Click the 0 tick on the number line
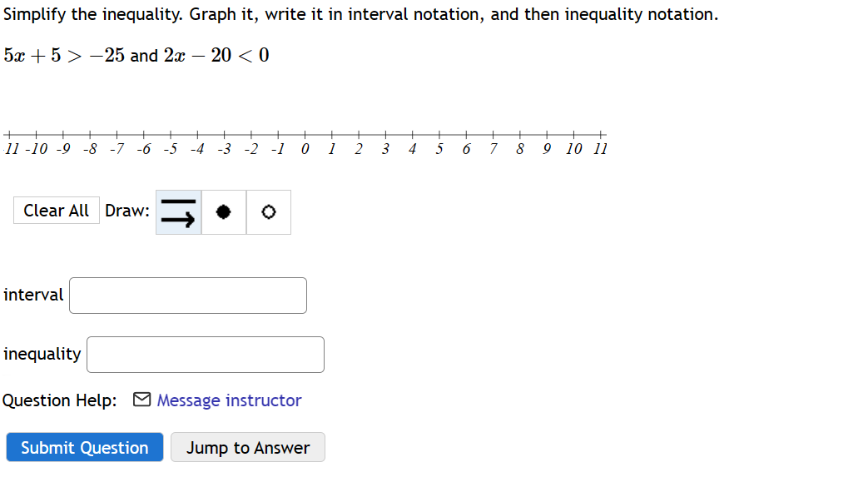Viewport: 868px width, 487px height. [x=305, y=135]
